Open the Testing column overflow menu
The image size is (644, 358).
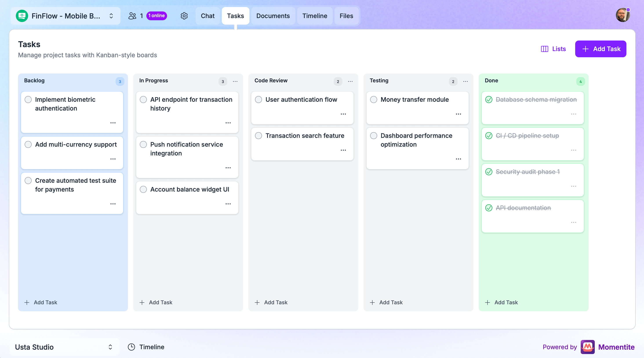pyautogui.click(x=465, y=81)
